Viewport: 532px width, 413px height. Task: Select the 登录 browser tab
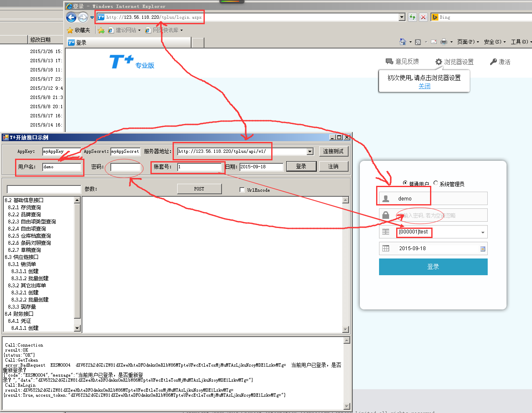[129, 43]
